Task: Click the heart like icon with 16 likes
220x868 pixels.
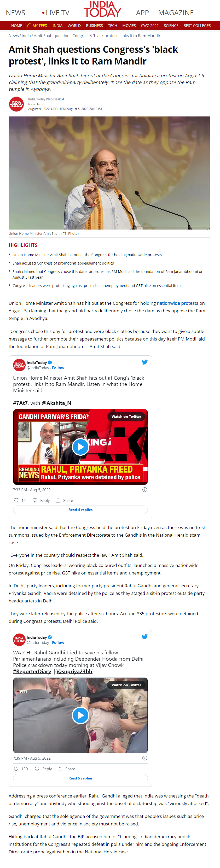Action: pos(16,500)
